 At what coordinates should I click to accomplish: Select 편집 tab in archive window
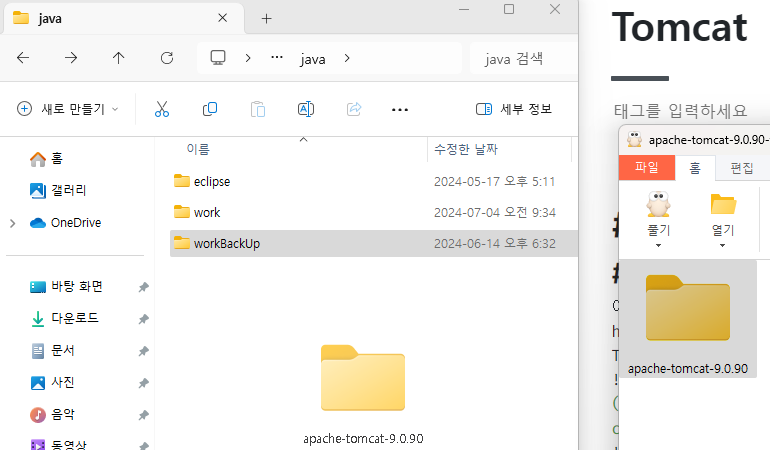tap(742, 169)
